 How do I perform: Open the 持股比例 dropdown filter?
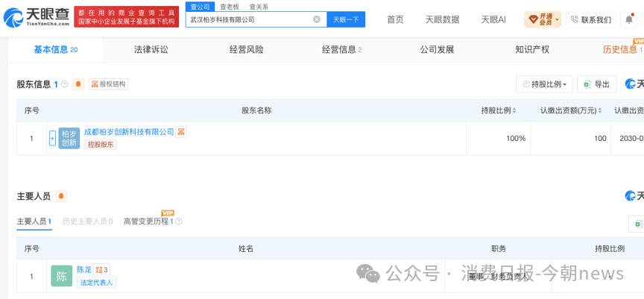(x=544, y=84)
